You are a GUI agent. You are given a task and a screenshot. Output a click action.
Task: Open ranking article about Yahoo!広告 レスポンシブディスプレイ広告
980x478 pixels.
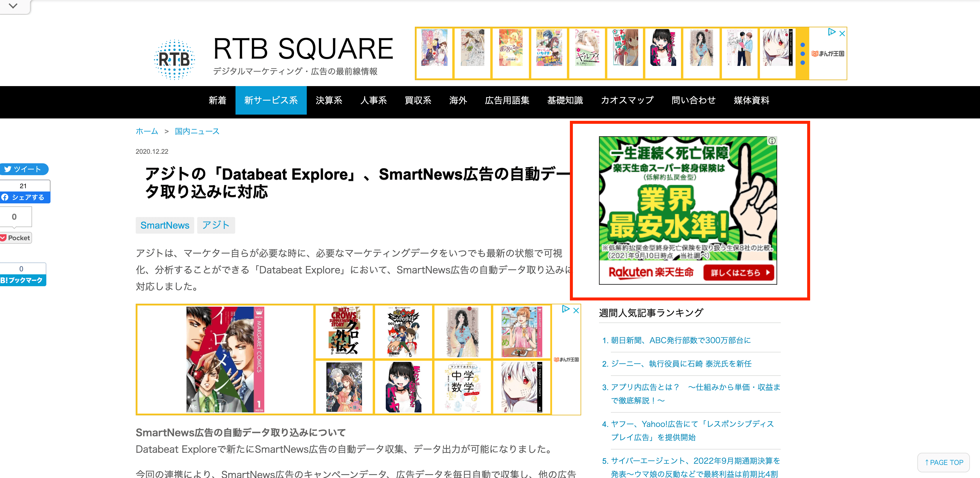tap(693, 430)
